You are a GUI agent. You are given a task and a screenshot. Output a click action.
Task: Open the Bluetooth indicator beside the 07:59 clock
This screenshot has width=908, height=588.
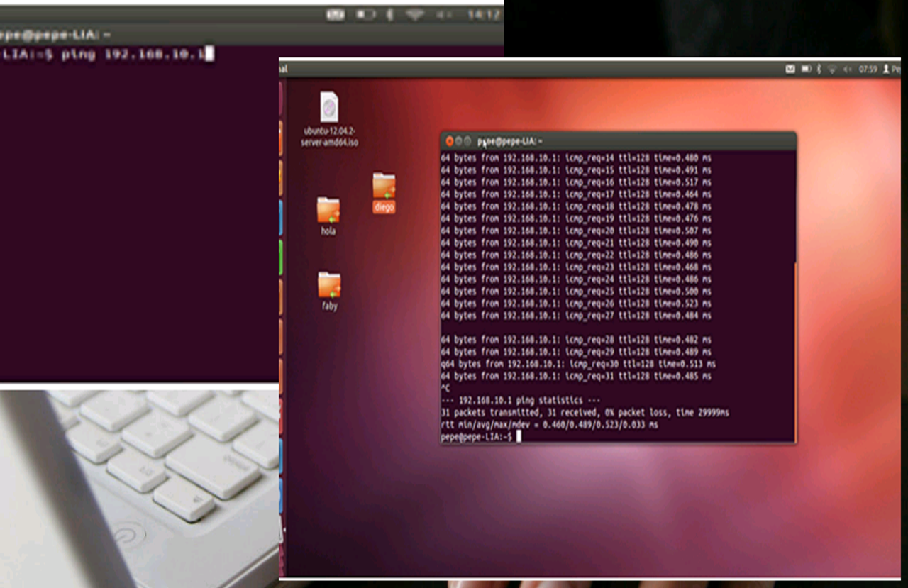click(819, 69)
